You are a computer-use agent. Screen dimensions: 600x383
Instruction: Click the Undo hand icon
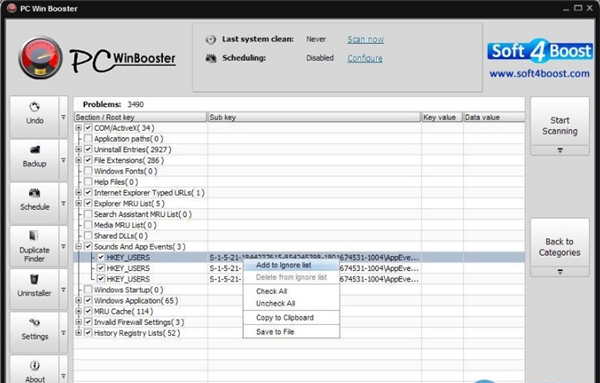pyautogui.click(x=34, y=107)
